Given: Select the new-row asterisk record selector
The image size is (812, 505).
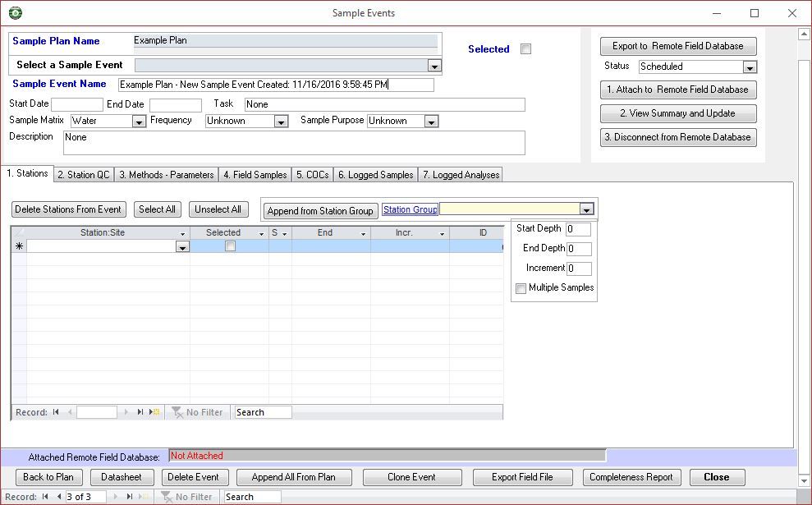Looking at the screenshot, I should click(19, 246).
